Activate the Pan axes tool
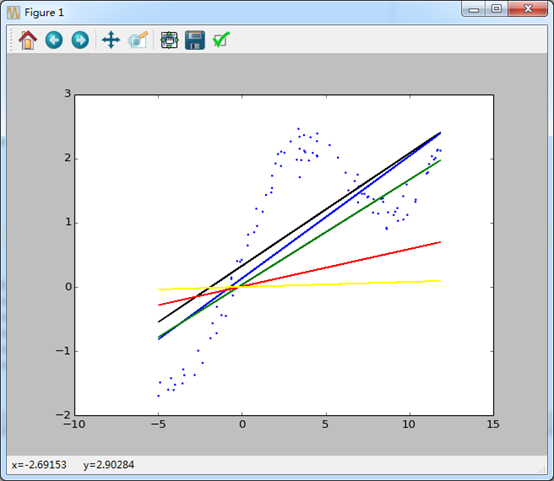The image size is (554, 481). coord(111,40)
